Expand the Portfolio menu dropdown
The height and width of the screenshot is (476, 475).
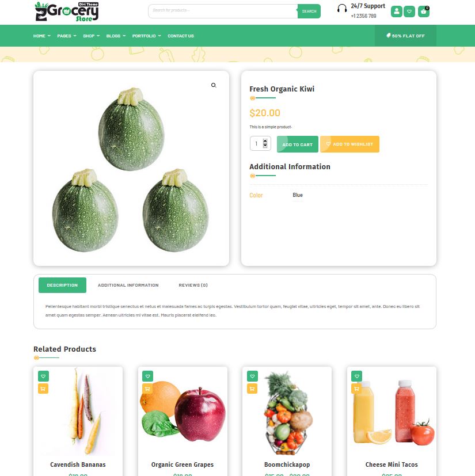[147, 36]
